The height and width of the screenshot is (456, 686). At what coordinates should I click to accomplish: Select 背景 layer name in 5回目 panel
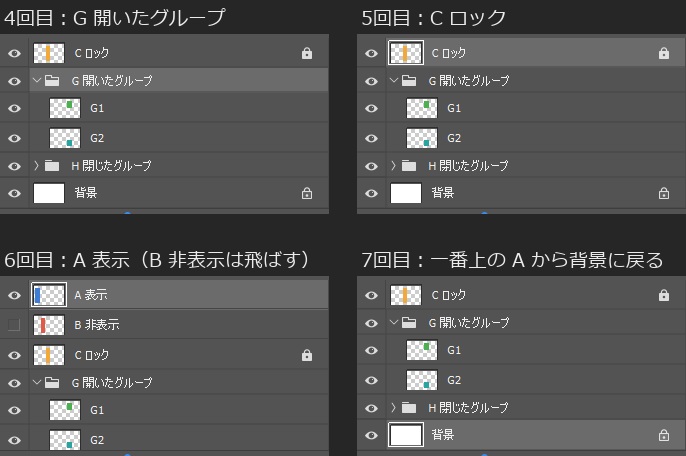tap(443, 193)
